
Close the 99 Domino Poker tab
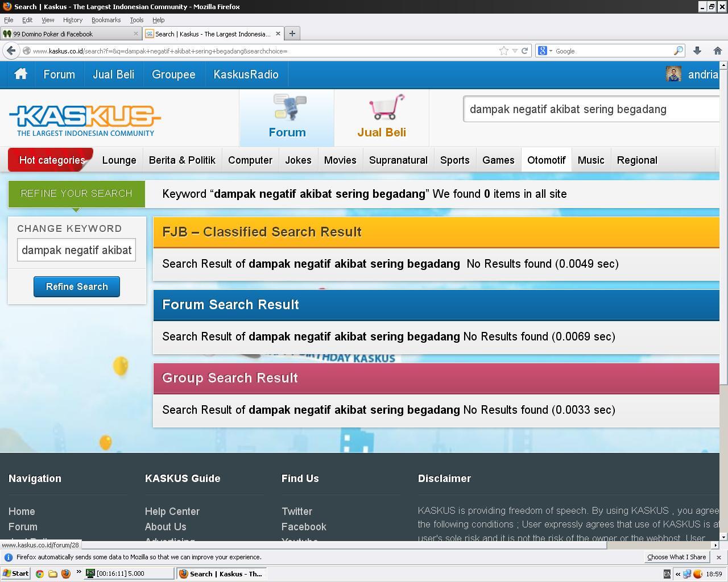pos(136,34)
